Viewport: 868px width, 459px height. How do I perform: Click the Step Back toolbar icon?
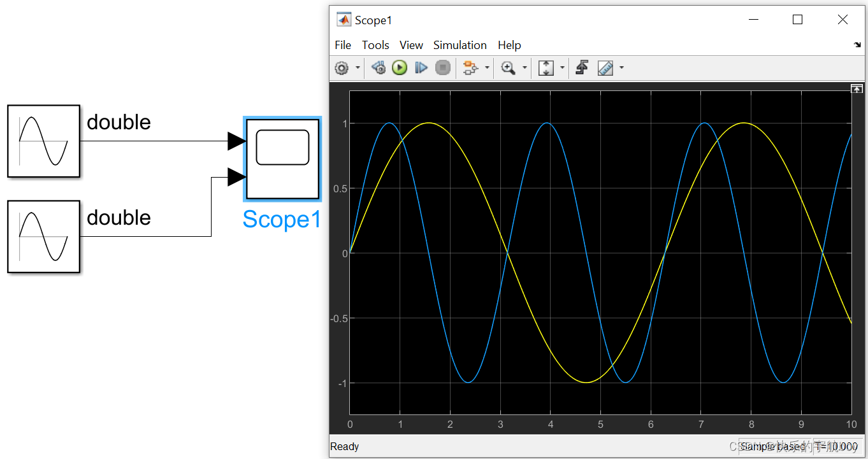[x=378, y=67]
